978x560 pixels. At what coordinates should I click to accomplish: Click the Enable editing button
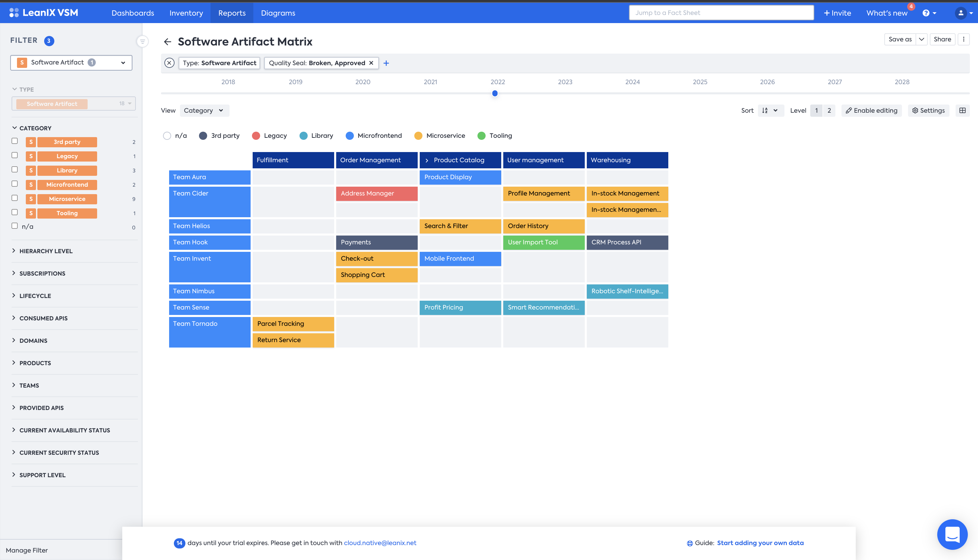pos(871,111)
